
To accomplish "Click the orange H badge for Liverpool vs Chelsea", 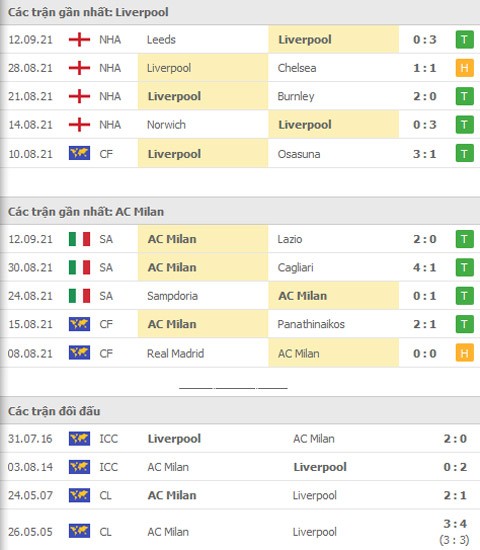I will click(464, 68).
